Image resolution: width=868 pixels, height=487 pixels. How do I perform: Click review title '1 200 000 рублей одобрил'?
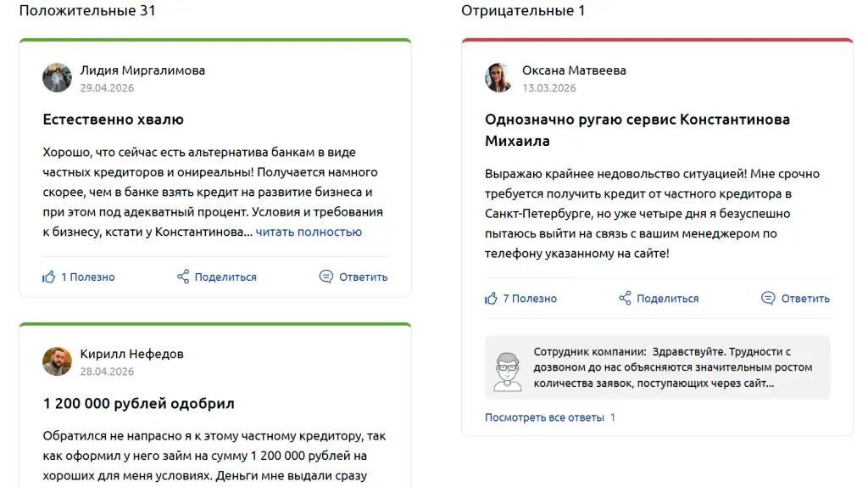[138, 403]
